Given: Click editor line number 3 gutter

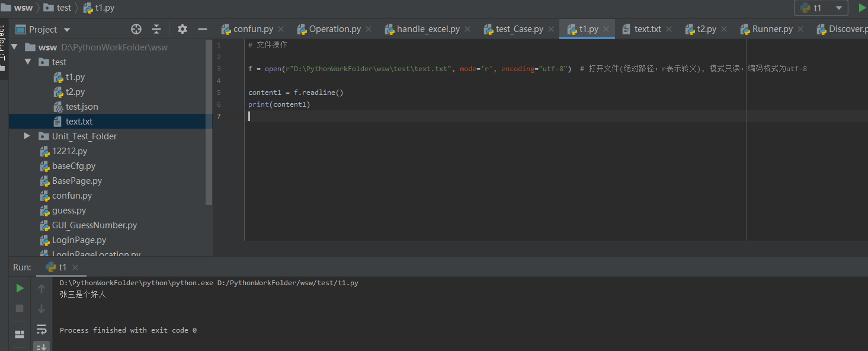Looking at the screenshot, I should click(219, 69).
